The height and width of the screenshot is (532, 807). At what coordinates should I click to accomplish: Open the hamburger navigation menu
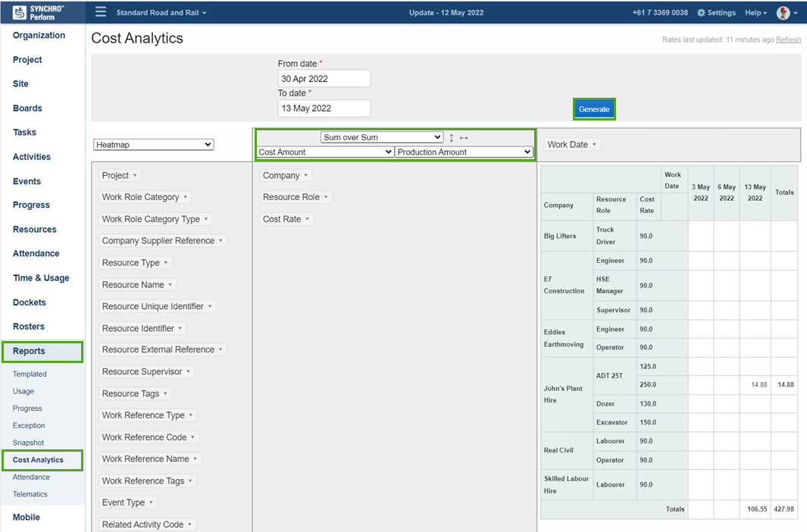[101, 12]
